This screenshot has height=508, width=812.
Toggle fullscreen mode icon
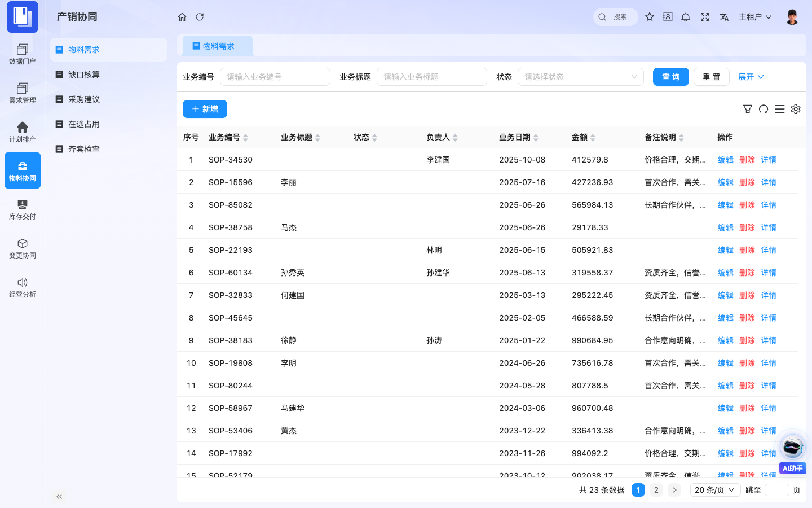pyautogui.click(x=705, y=17)
